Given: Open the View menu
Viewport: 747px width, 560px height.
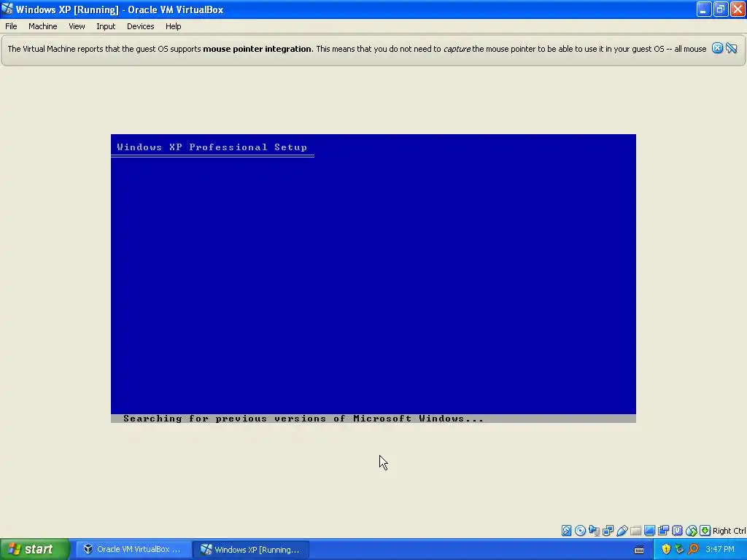Looking at the screenshot, I should pyautogui.click(x=77, y=26).
